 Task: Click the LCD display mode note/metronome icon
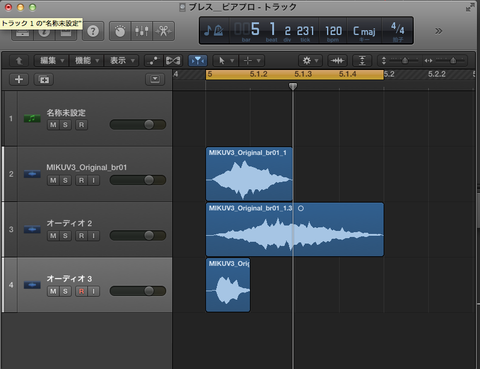click(214, 31)
